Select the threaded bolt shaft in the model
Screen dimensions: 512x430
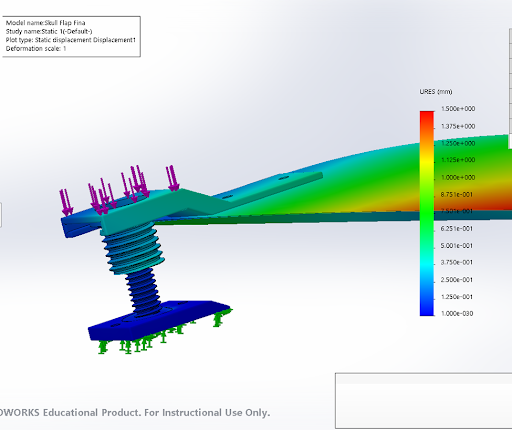pos(143,293)
